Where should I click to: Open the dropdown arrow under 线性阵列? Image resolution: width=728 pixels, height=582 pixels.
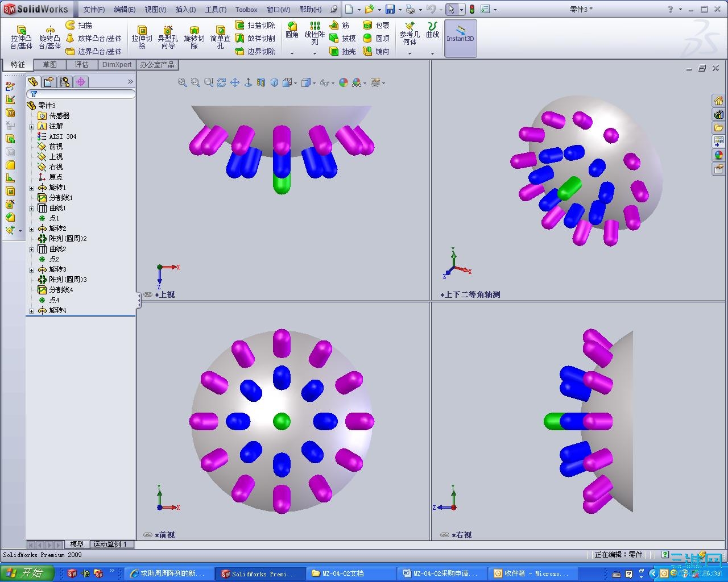tap(315, 53)
